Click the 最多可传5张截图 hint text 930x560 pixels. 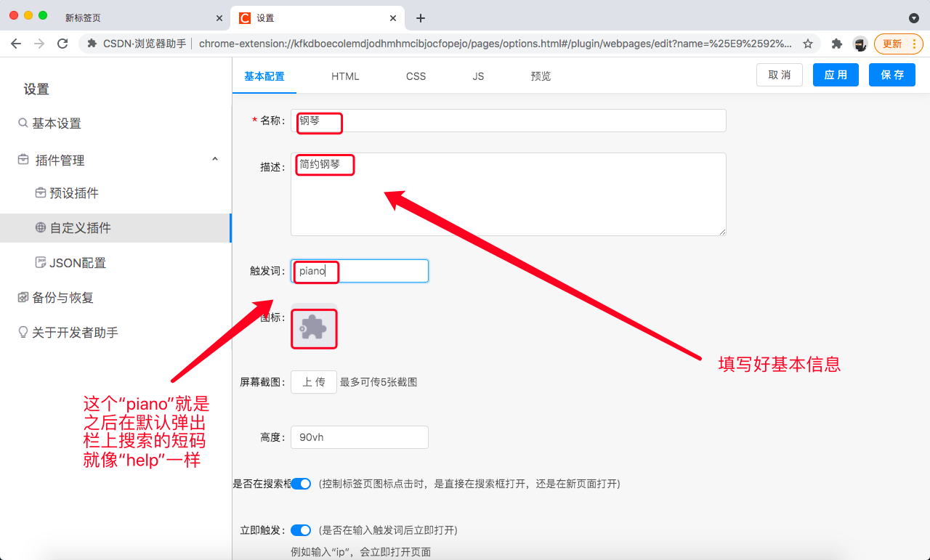379,382
